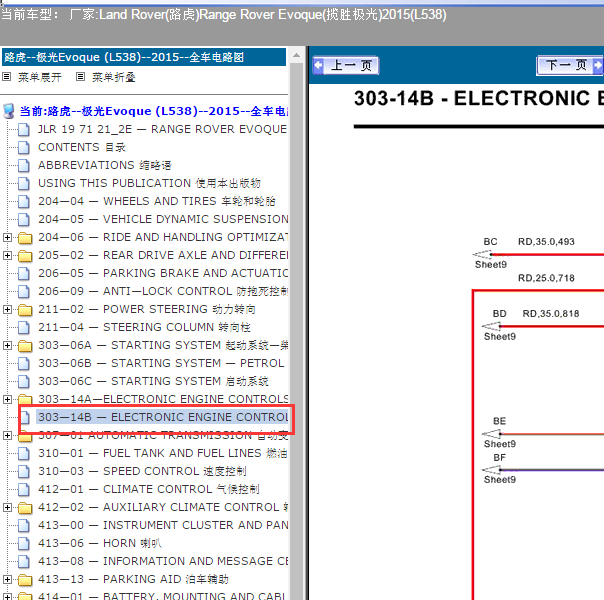This screenshot has width=604, height=600.
Task: Expand 205-02 REAR DRIVE AXLE folder
Action: click(7, 255)
